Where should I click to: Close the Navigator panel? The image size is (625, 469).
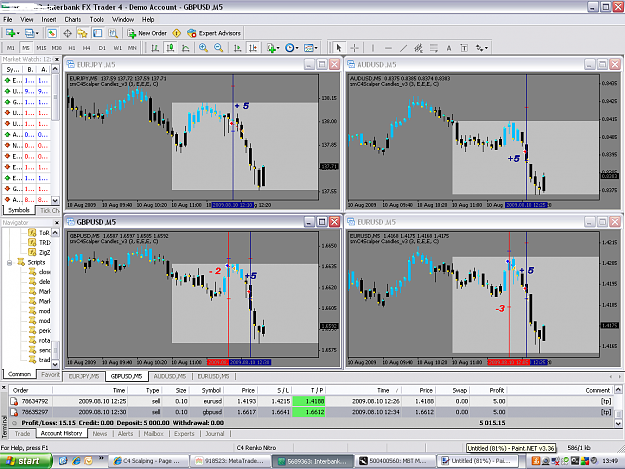pyautogui.click(x=57, y=223)
